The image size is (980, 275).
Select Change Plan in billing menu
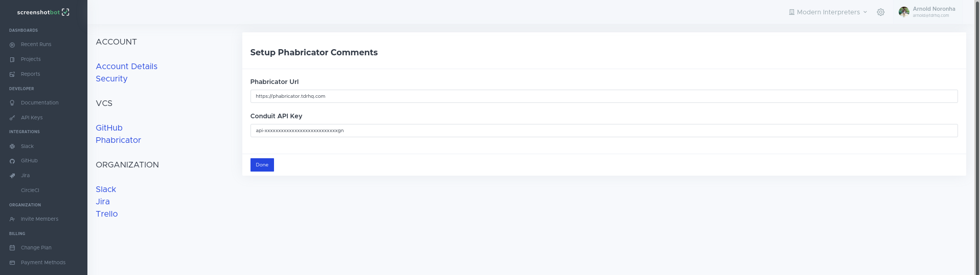point(36,248)
